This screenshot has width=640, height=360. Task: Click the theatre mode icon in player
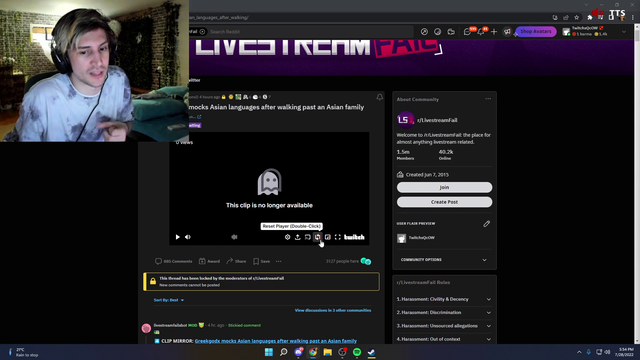(x=328, y=237)
